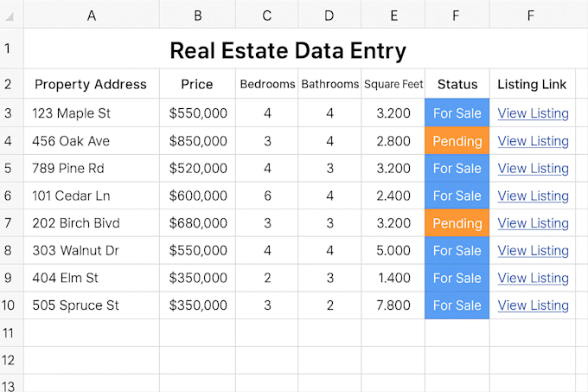
Task: Open View Listing link for 202 Birch Blvd
Action: click(x=533, y=223)
